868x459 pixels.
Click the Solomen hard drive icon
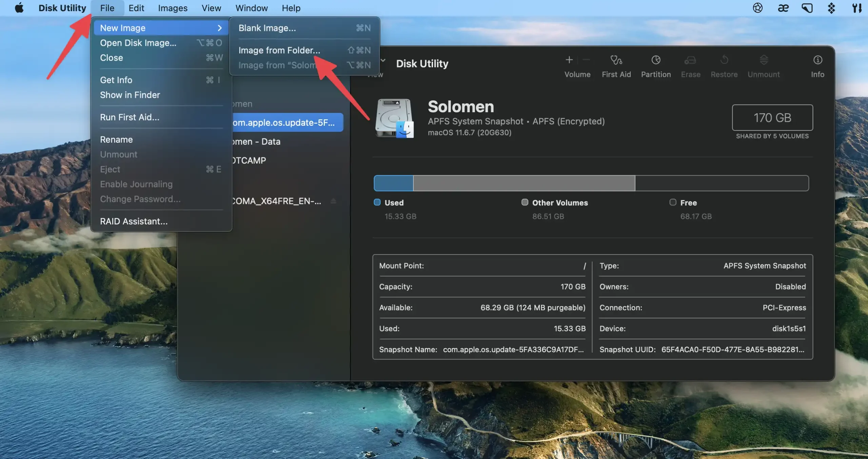[394, 118]
